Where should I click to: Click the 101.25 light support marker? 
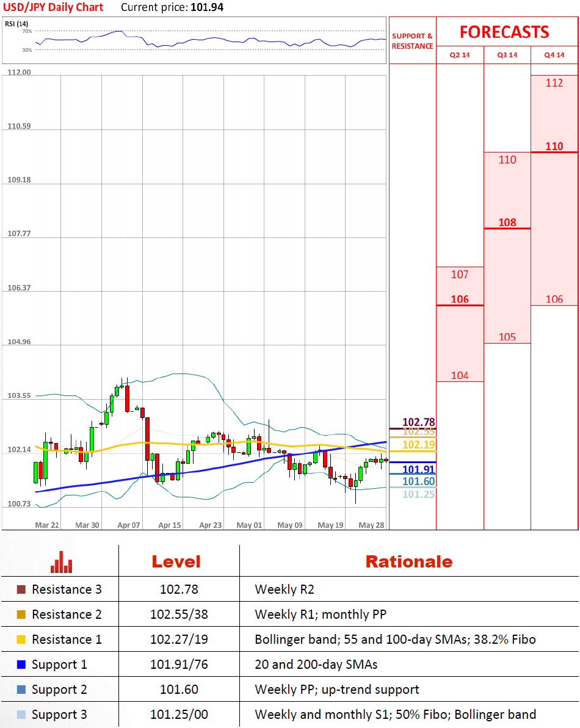pyautogui.click(x=418, y=494)
